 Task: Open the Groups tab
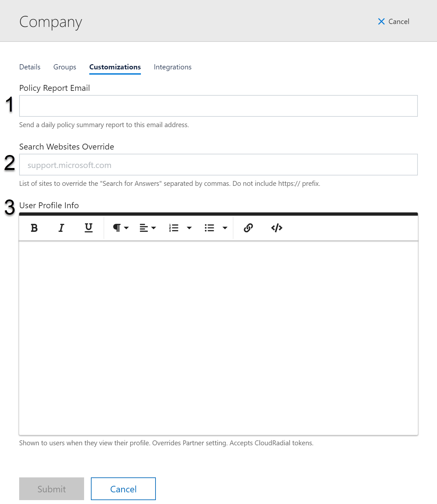[65, 67]
